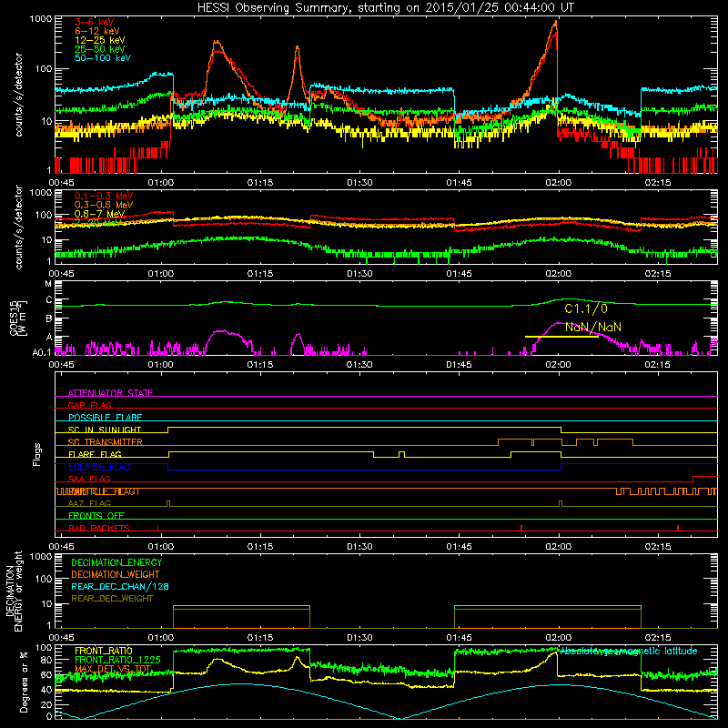Click the REAR_DEC_WEIGHT legend entry
The image size is (728, 728).
(112, 599)
